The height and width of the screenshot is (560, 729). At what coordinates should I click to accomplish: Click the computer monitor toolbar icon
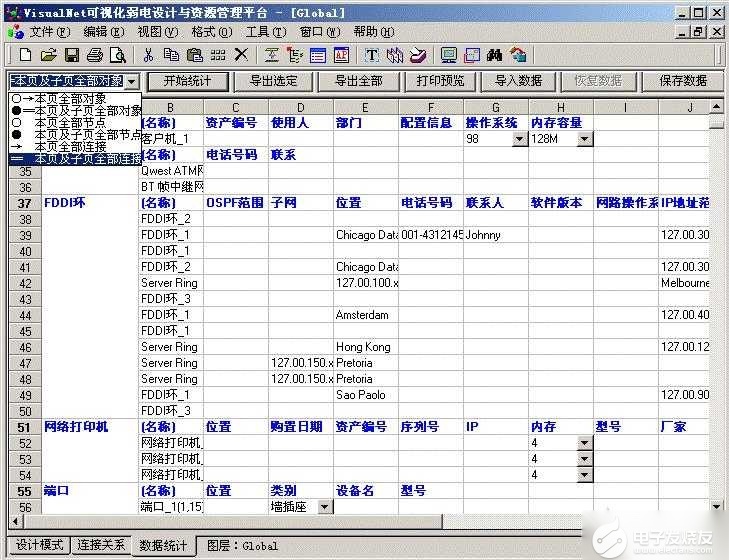pos(449,55)
